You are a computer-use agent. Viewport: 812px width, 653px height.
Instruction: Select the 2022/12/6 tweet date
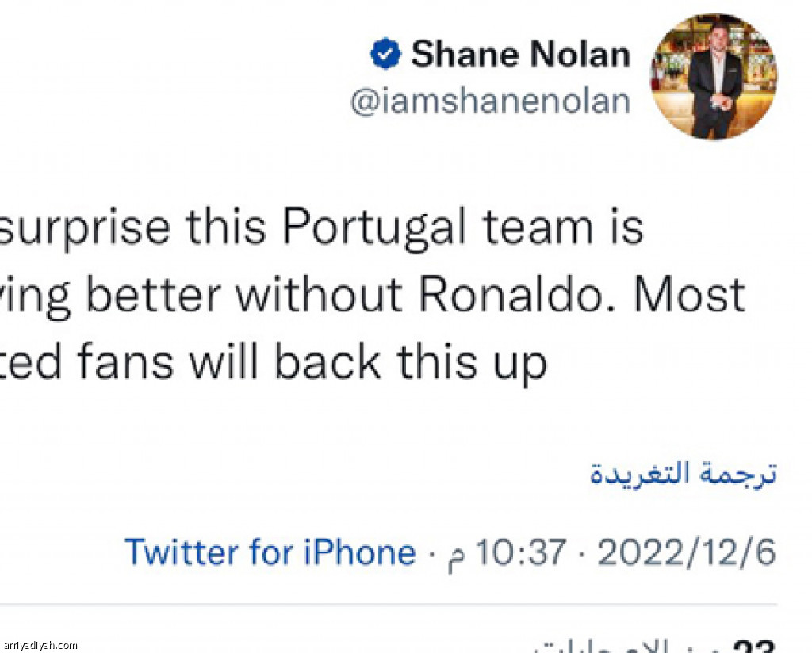tap(686, 552)
